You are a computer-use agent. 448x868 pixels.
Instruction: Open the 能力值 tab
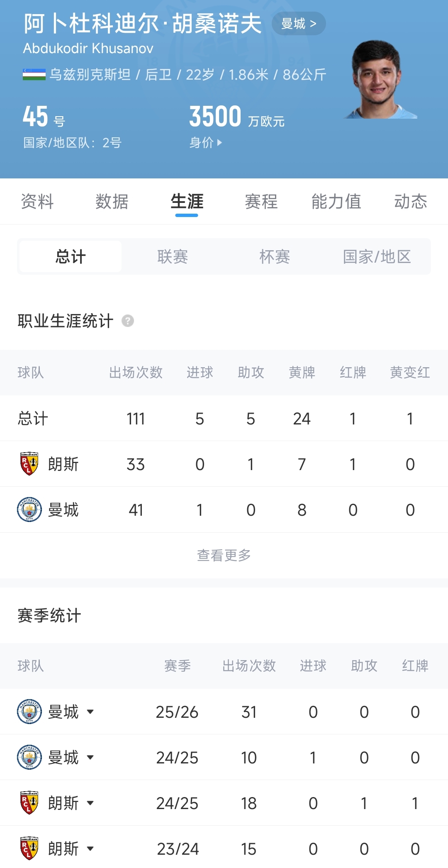coord(336,202)
